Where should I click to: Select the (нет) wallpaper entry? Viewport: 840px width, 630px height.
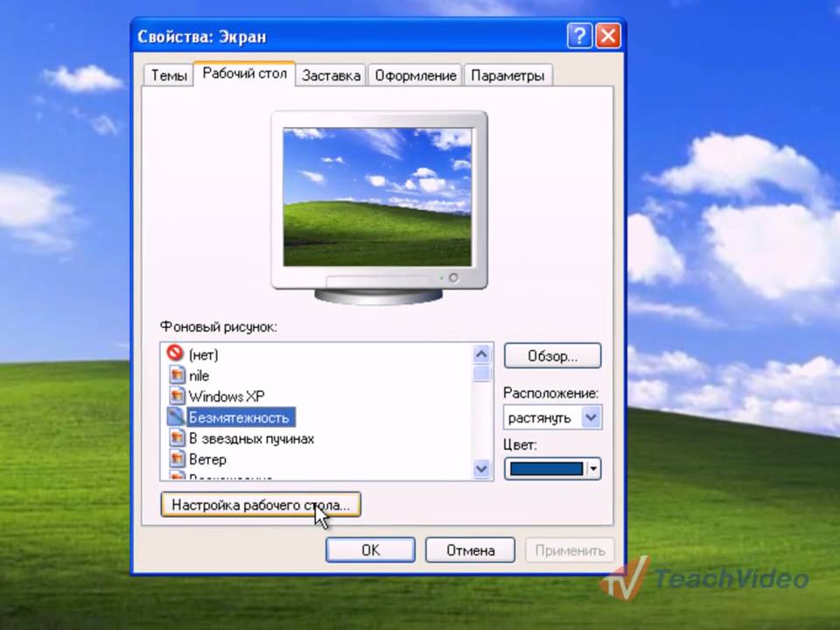(204, 354)
